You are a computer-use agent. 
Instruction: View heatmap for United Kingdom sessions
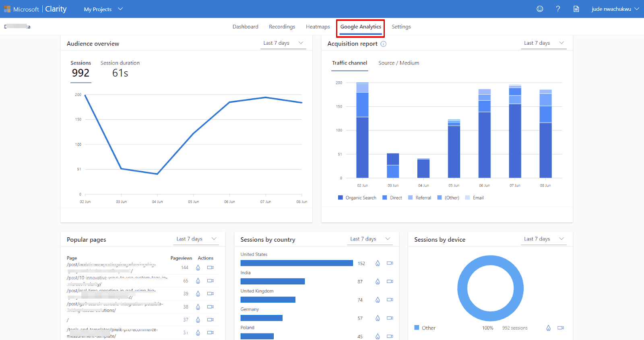pos(378,300)
